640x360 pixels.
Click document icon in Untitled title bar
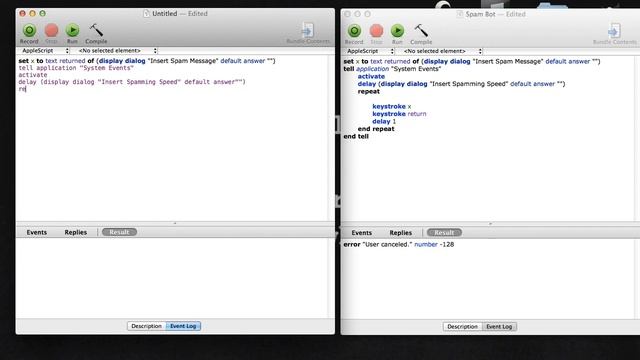click(146, 13)
